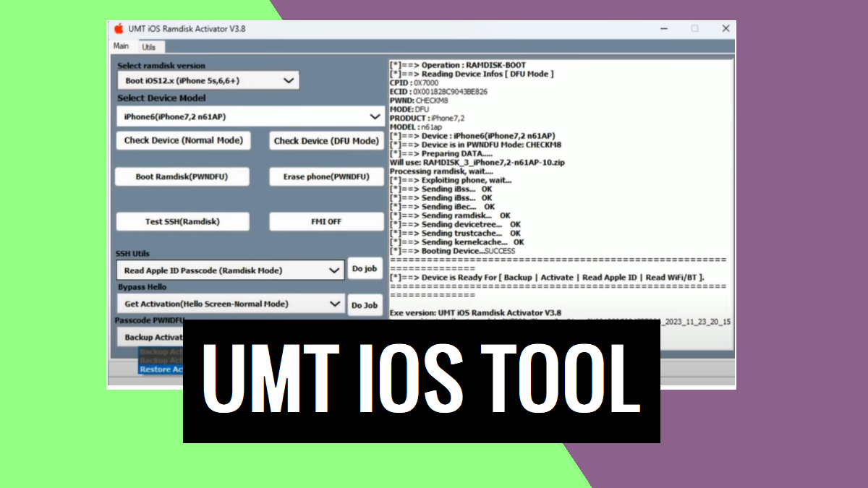The width and height of the screenshot is (868, 488).
Task: Expand the Bypass Hello Get Activation dropdown
Action: pos(231,304)
